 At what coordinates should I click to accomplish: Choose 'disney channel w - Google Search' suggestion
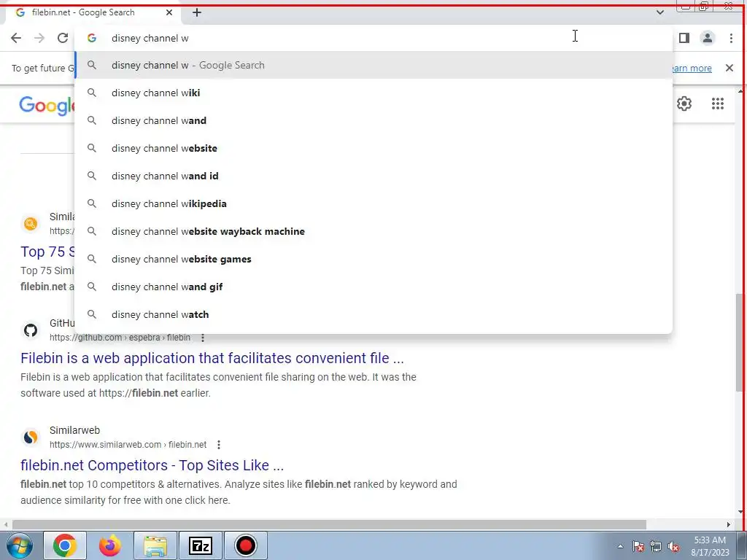click(x=374, y=65)
